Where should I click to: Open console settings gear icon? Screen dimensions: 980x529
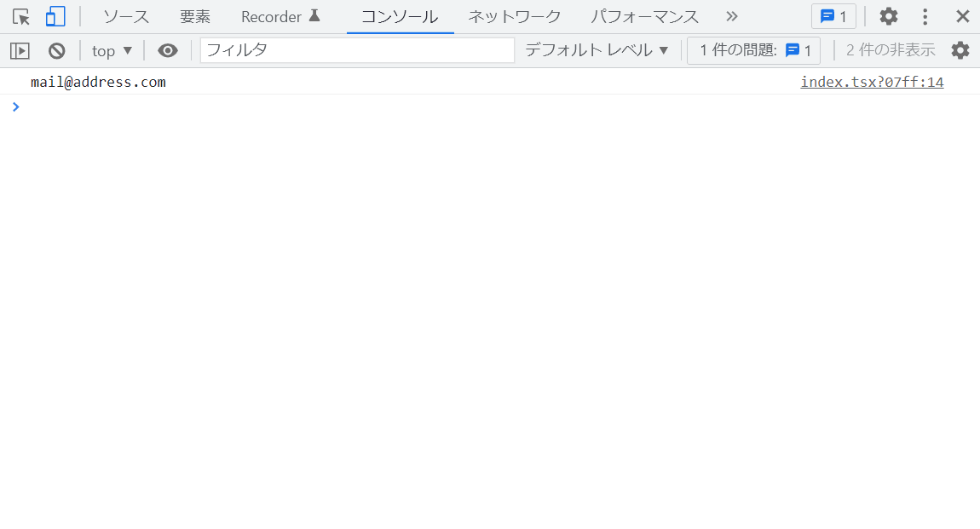pos(960,50)
